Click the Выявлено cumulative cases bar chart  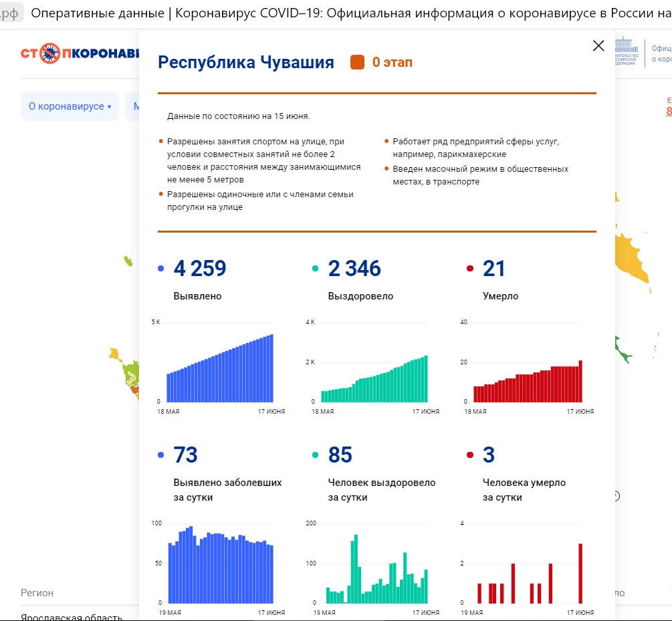(219, 368)
